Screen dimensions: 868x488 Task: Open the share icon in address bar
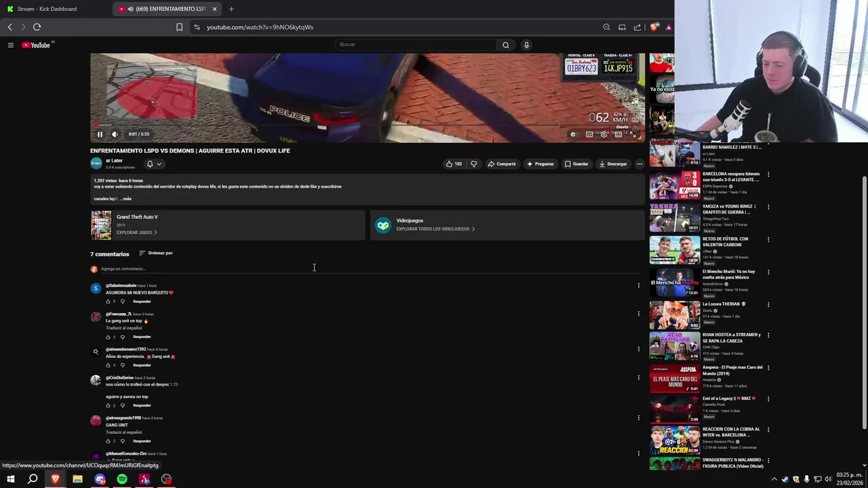(x=637, y=27)
